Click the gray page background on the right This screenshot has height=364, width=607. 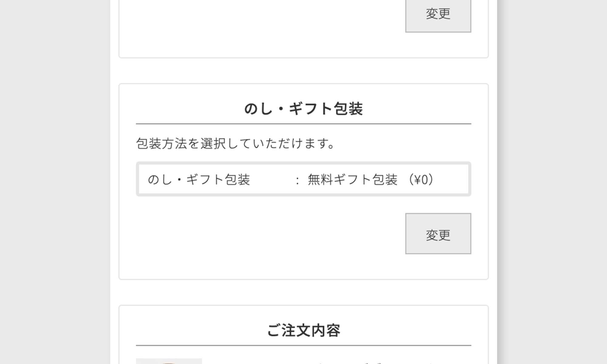coord(552,182)
